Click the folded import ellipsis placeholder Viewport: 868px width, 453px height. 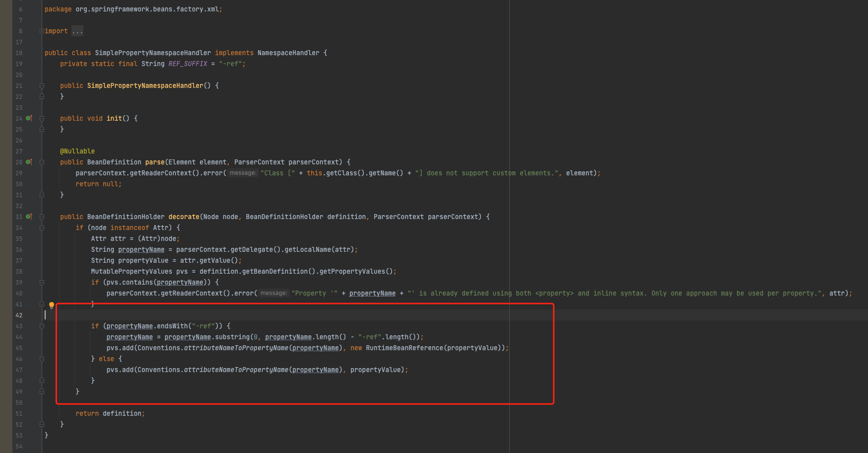77,31
